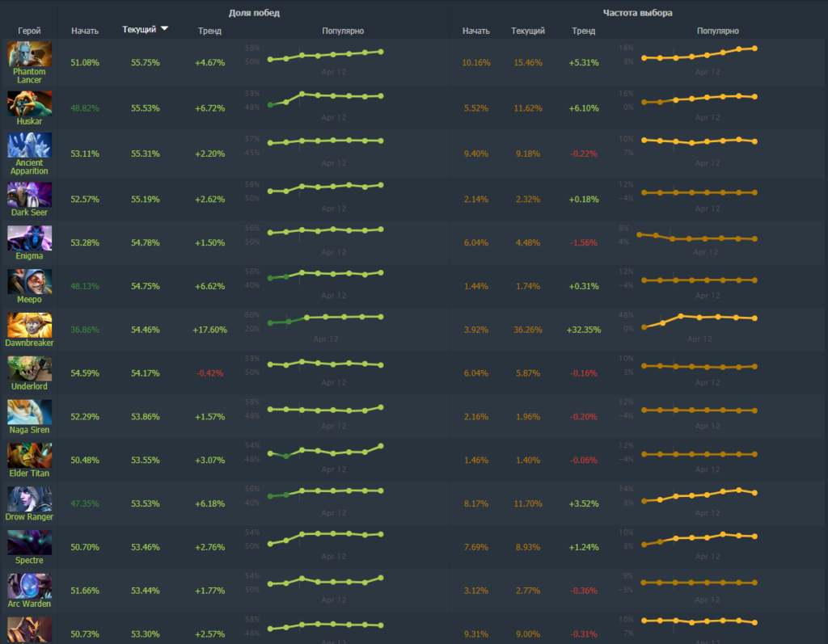Click Dawnbreaker pick rate sparkline chart
Viewport: 828px width, 644px height.
pos(699,321)
